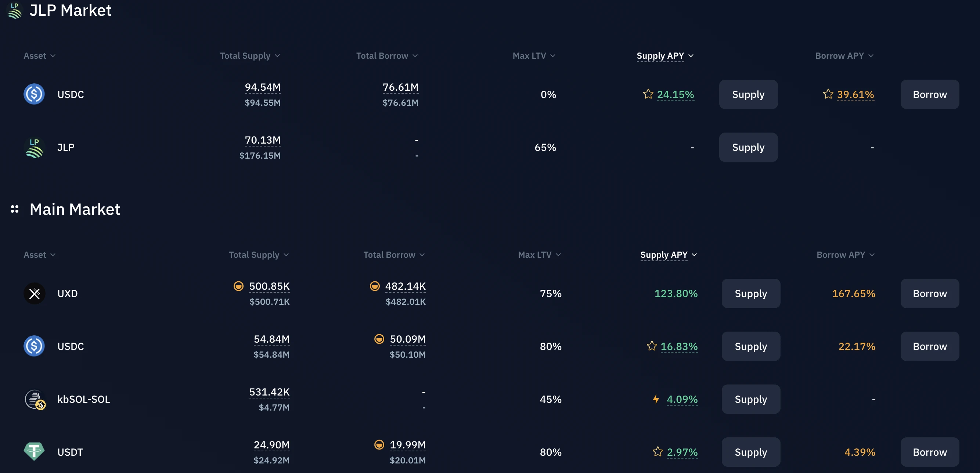
Task: Click lightning bolt icon beside 4.09%
Action: [656, 399]
